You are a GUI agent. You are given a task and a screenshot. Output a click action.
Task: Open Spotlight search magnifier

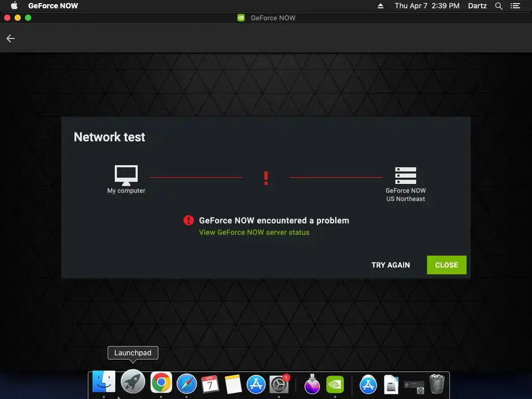[498, 6]
